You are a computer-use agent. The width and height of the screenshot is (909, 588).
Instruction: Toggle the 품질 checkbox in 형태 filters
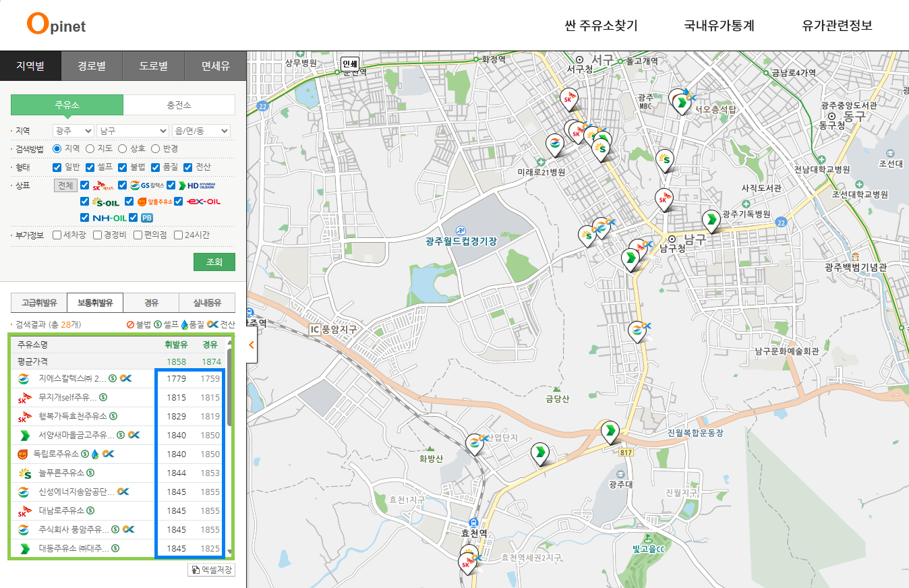point(156,167)
